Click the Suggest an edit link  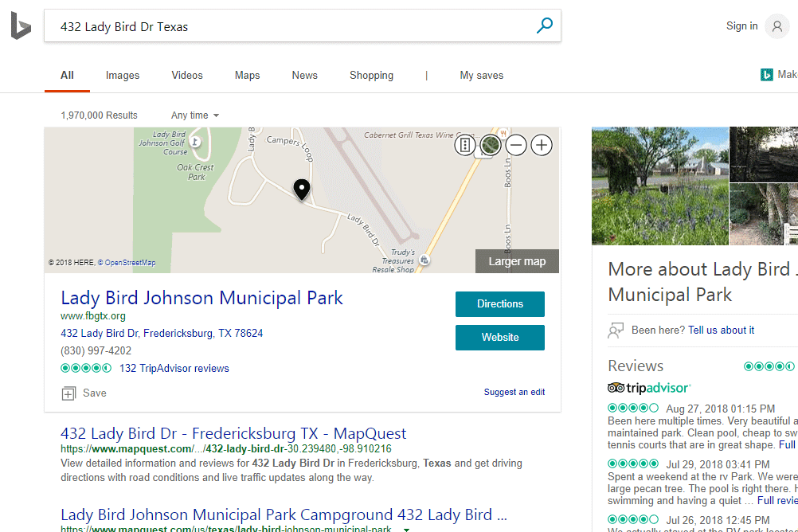tap(514, 392)
